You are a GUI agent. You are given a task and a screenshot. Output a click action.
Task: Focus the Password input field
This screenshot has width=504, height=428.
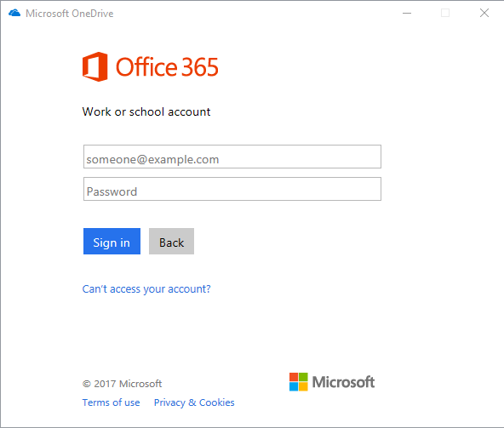232,189
